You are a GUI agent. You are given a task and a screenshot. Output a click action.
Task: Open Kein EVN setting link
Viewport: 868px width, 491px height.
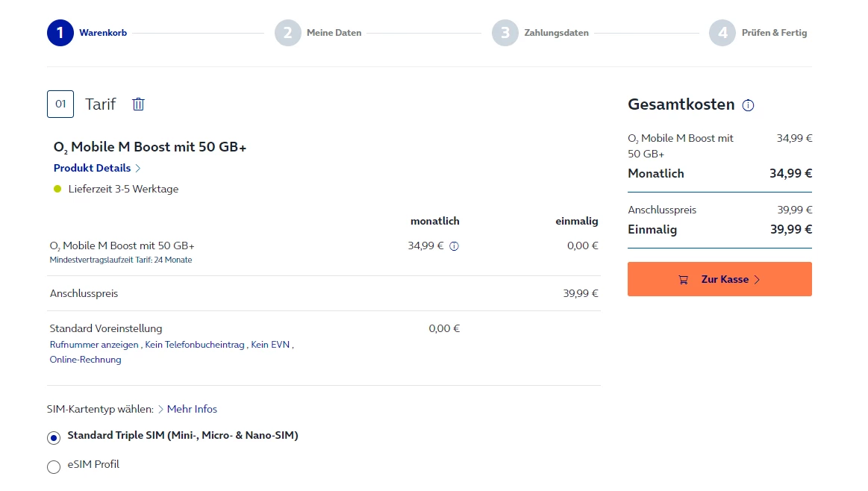tap(271, 345)
